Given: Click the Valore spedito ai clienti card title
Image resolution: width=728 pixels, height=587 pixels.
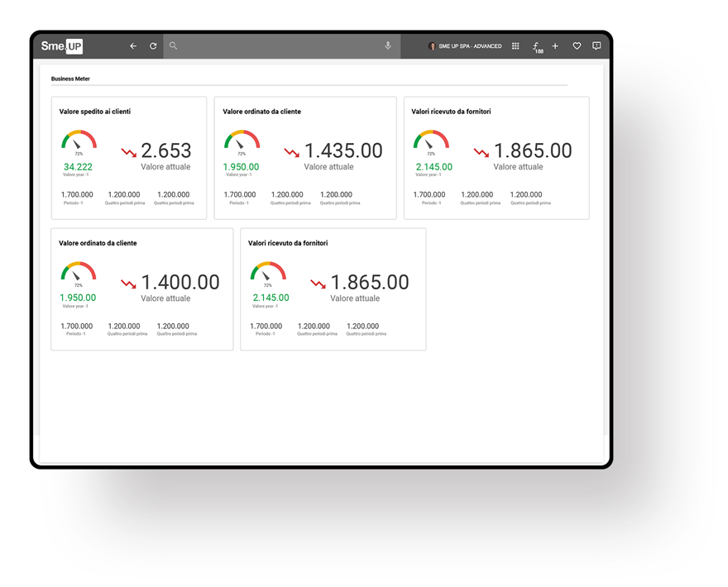Looking at the screenshot, I should point(94,112).
